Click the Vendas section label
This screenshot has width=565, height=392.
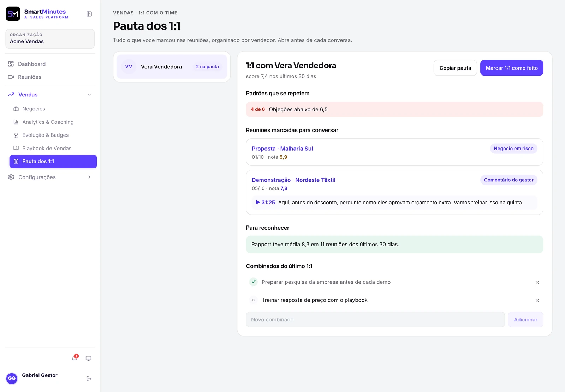(28, 95)
